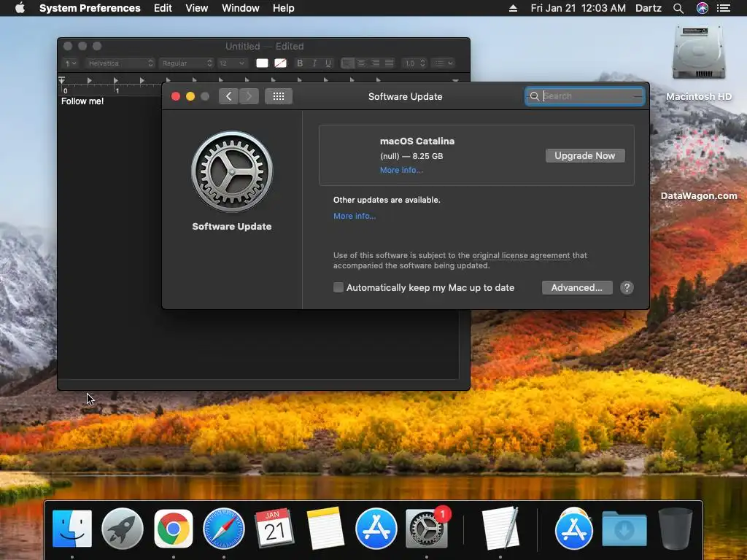Image resolution: width=747 pixels, height=560 pixels.
Task: Center text in TextEdit
Action: (361, 63)
